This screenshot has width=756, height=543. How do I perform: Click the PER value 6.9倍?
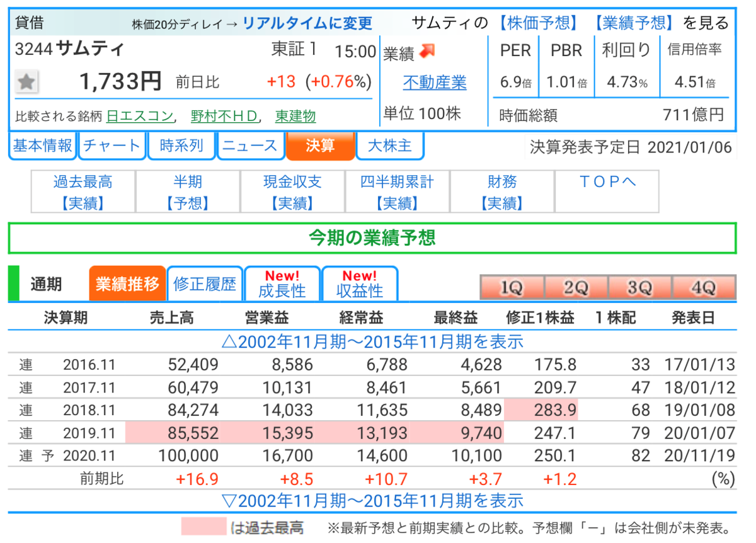[516, 83]
